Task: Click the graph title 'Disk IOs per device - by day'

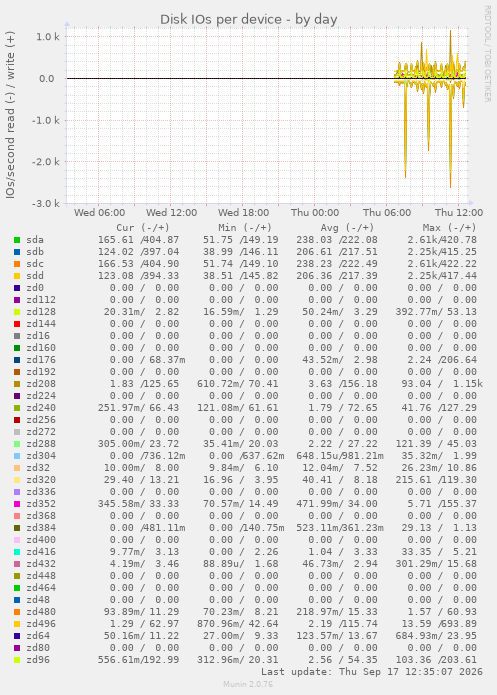Action: 248,20
